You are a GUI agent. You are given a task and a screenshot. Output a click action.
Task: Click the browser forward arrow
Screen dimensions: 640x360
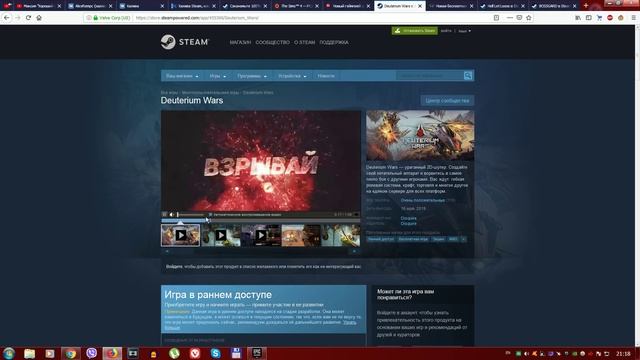(x=18, y=18)
